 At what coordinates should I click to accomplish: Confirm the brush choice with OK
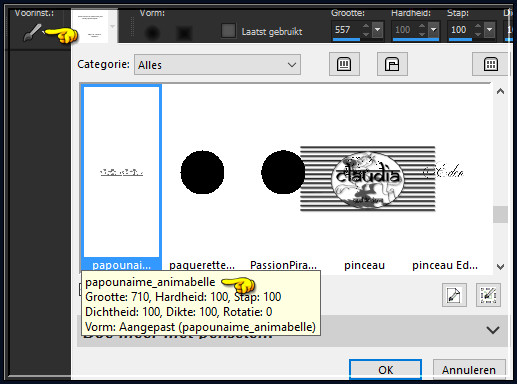[385, 369]
